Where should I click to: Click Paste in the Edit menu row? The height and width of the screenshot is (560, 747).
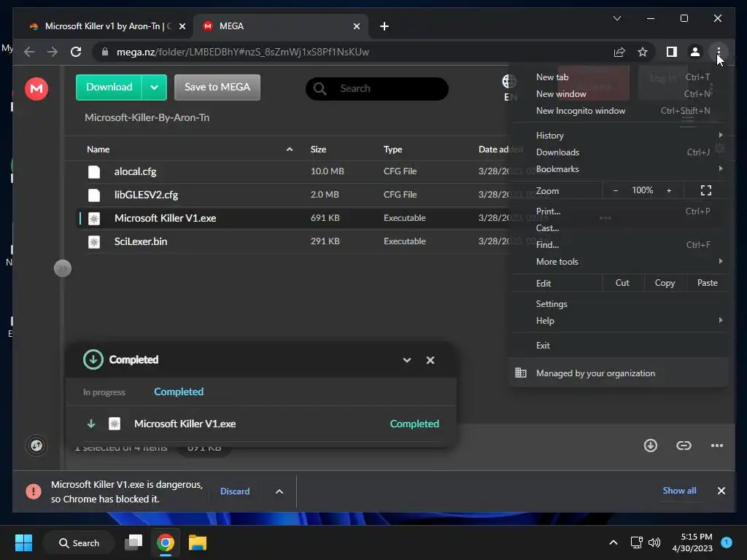point(707,283)
